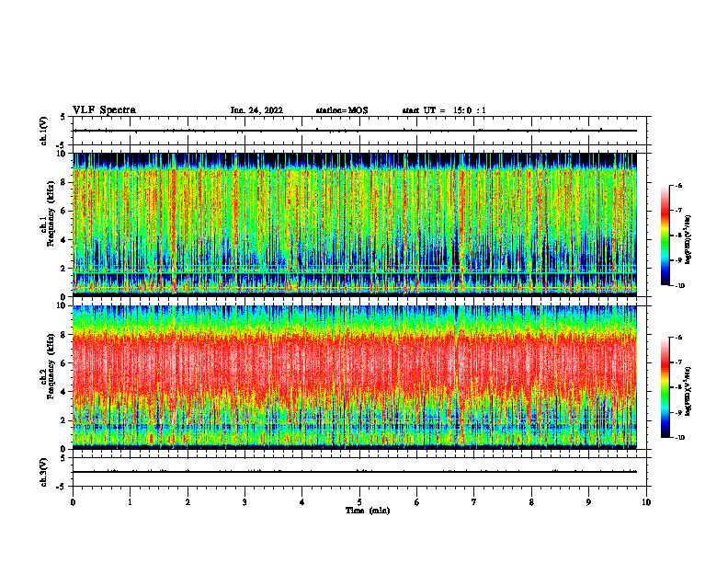Screen dimensions: 728x563
Task: Click the ch.1 frequency tick label "8"
Action: 64,182
